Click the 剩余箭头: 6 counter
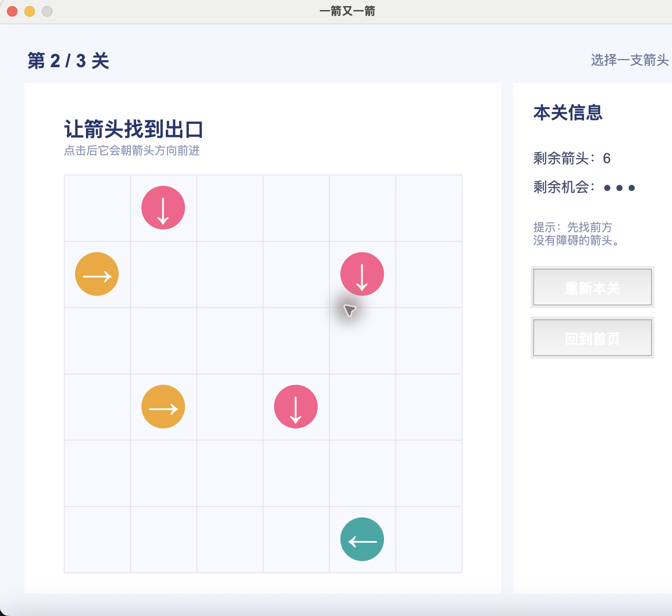The width and height of the screenshot is (672, 616). [572, 158]
